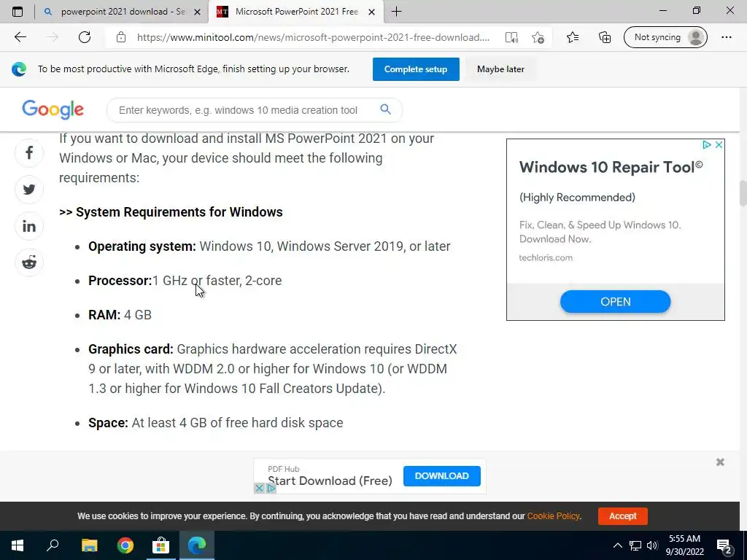747x560 pixels.
Task: Open Edge Settings and more menu
Action: (x=726, y=37)
